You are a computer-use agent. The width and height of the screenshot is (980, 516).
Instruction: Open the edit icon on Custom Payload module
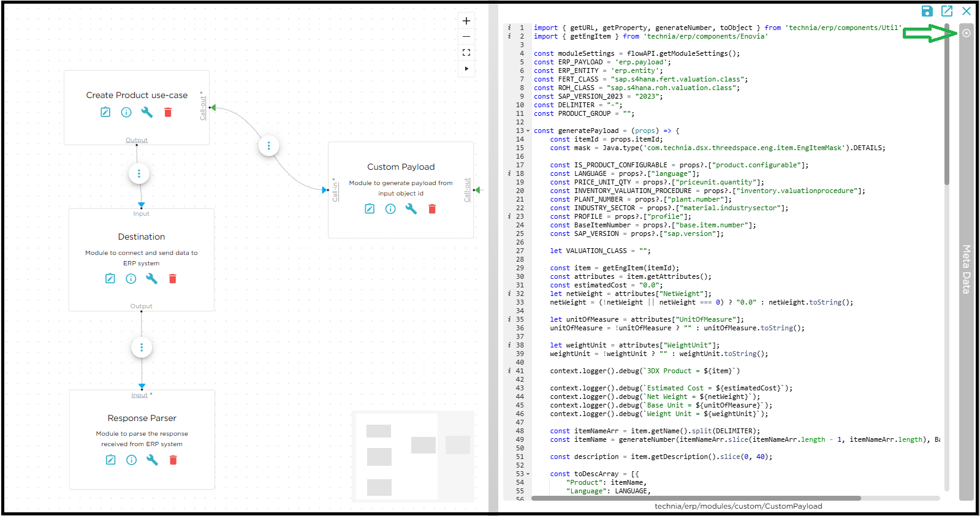[x=370, y=209]
